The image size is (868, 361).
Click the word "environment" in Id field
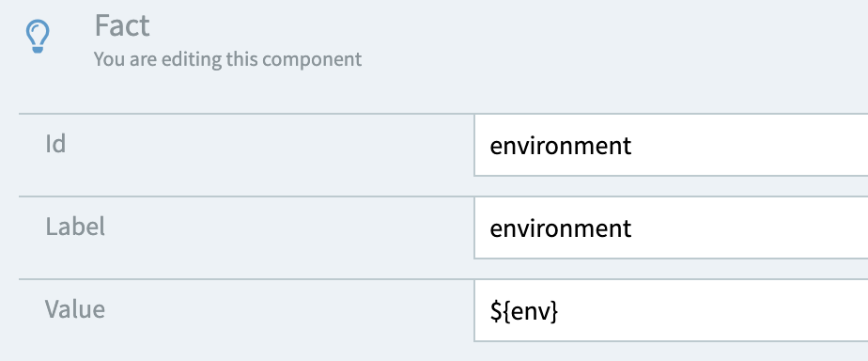[560, 146]
